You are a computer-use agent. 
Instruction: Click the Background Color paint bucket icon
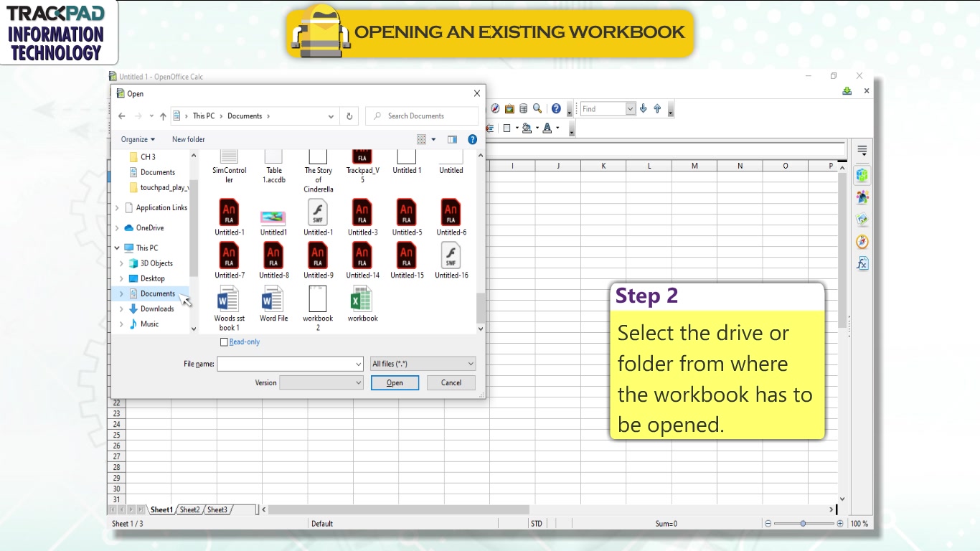point(527,128)
